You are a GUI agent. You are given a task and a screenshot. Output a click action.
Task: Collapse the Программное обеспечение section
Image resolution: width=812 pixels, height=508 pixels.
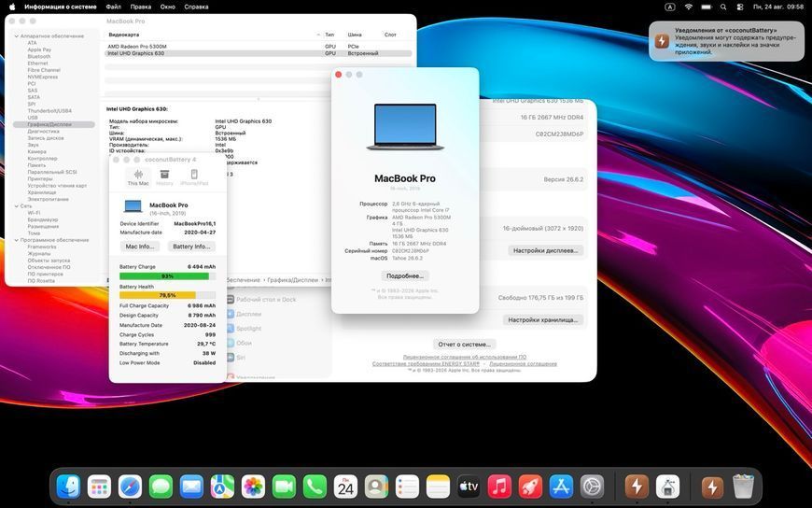click(17, 241)
